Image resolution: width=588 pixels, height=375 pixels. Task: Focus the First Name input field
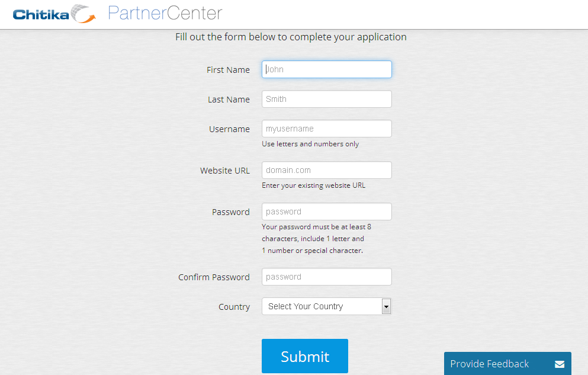point(326,69)
